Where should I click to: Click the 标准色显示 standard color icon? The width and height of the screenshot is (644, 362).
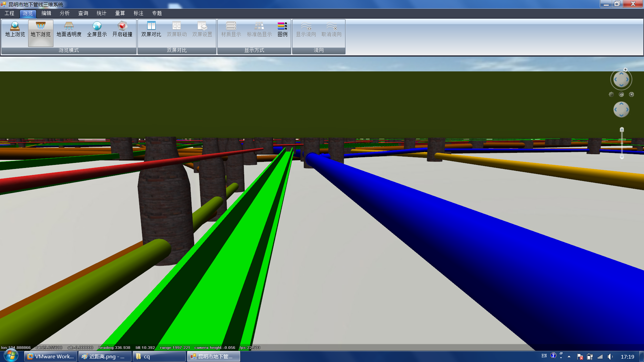coord(259,29)
